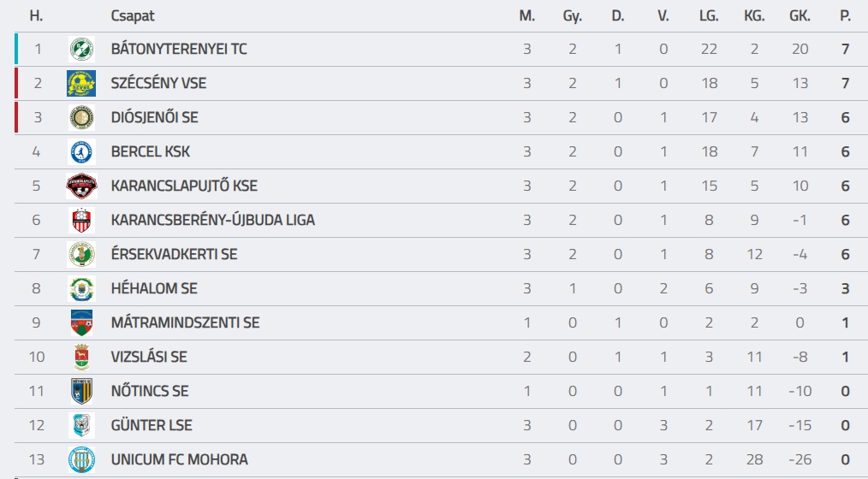
Task: Open the Diósjenői SE club badge
Action: tap(81, 118)
